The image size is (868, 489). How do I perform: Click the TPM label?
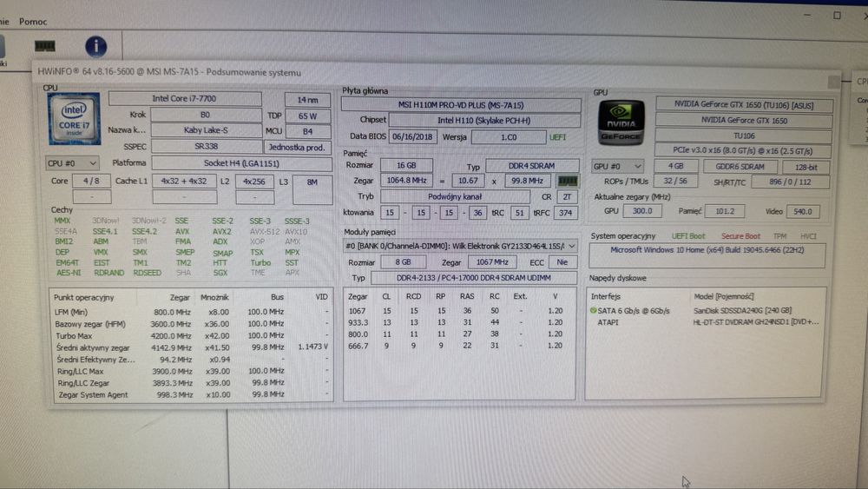click(x=780, y=236)
